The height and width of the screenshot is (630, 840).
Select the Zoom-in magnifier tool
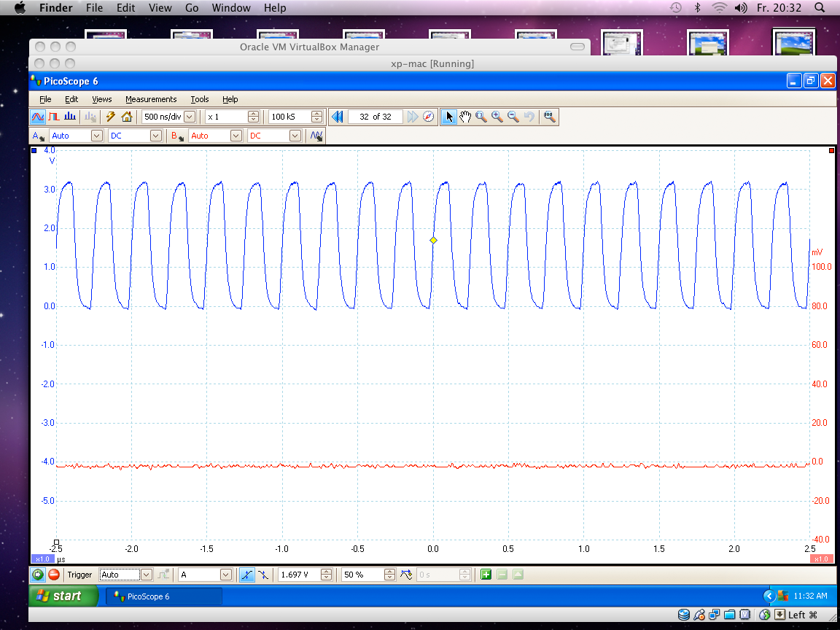click(x=495, y=116)
